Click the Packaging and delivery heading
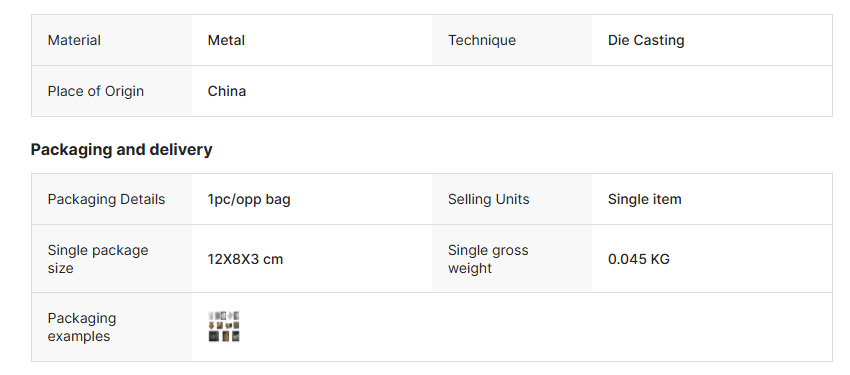Screen dimensions: 850x375 [x=121, y=150]
